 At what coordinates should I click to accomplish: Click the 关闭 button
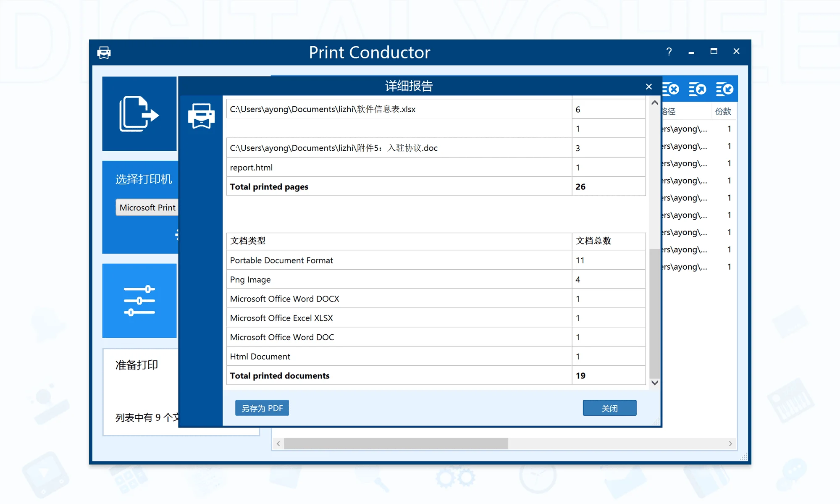coord(609,408)
